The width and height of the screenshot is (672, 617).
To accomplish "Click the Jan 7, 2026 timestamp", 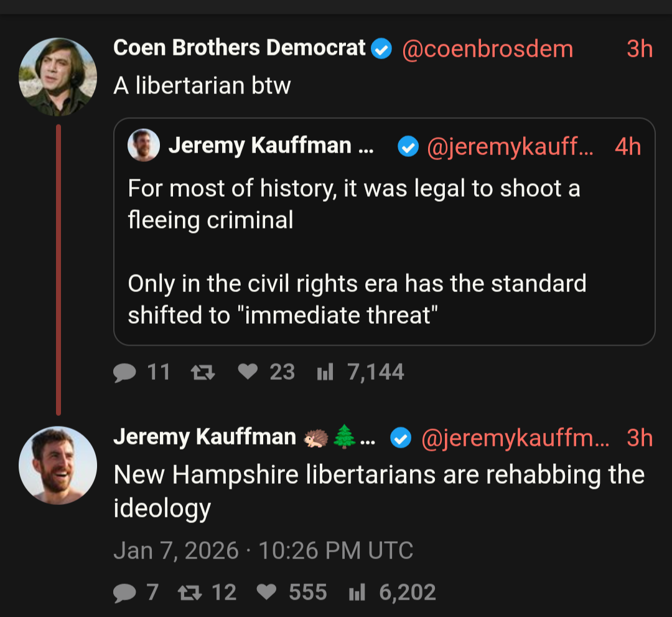I will (x=263, y=551).
